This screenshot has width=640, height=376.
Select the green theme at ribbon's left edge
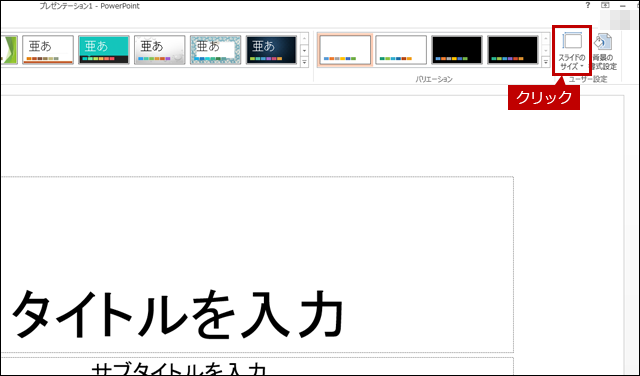pos(9,50)
